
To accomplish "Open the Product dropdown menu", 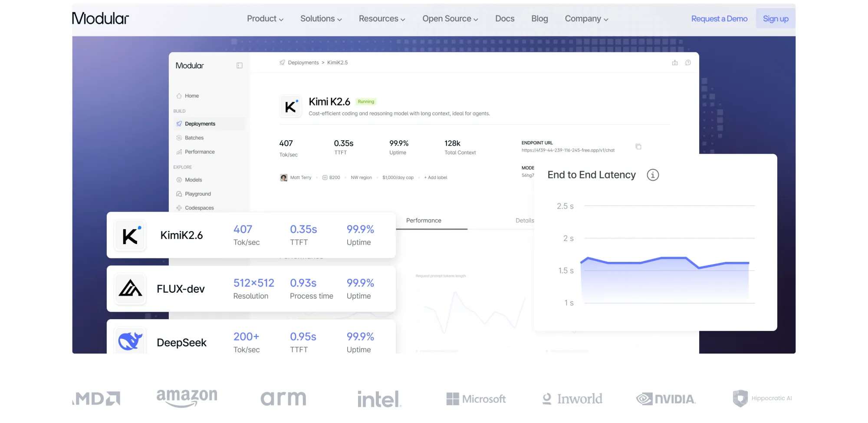I will pyautogui.click(x=265, y=19).
